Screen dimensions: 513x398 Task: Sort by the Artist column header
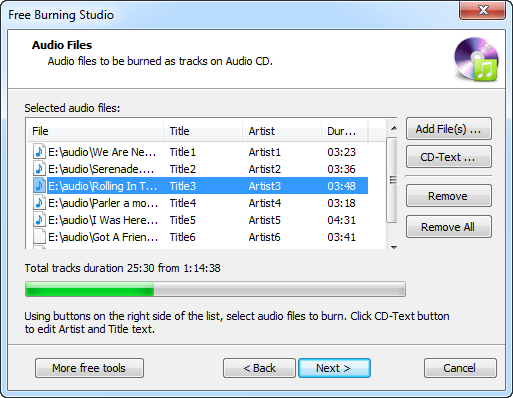282,131
